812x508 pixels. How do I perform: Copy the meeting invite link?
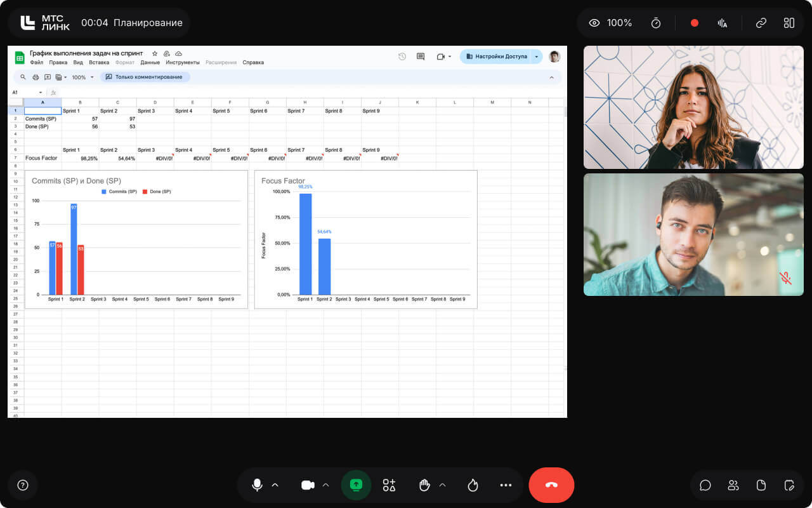pos(761,23)
